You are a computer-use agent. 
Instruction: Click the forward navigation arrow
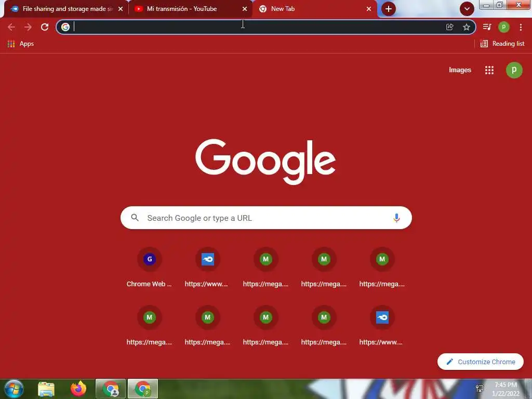28,27
